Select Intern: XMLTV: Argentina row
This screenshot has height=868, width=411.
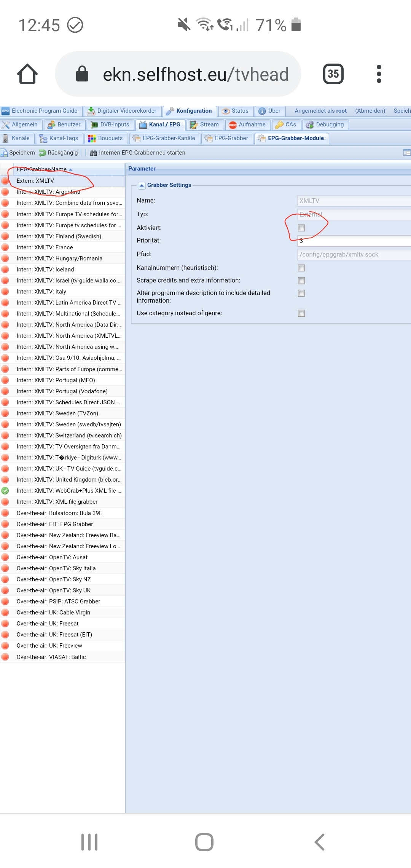click(x=62, y=192)
